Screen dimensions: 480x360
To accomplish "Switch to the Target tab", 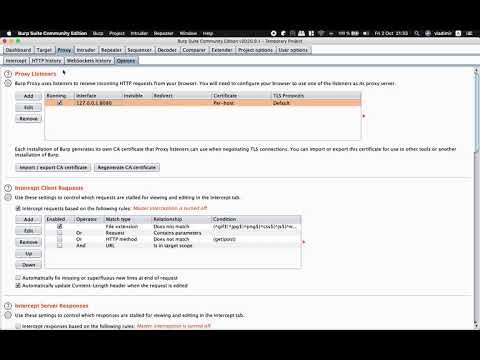I will coord(44,50).
